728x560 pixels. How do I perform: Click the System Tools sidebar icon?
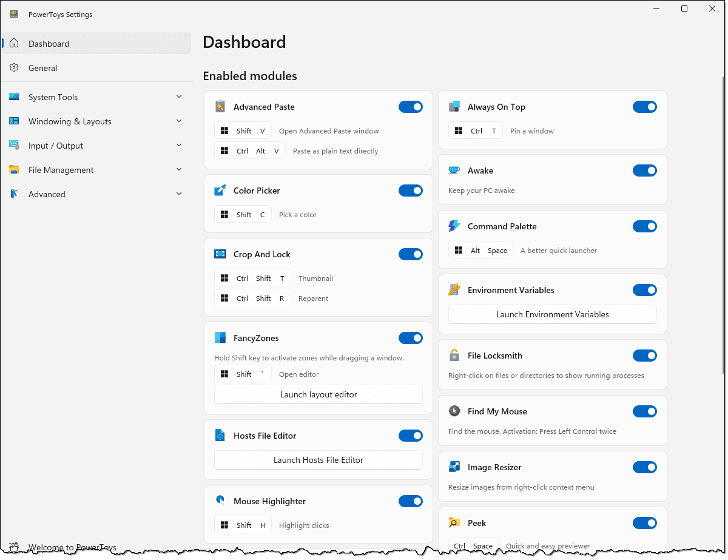point(15,97)
